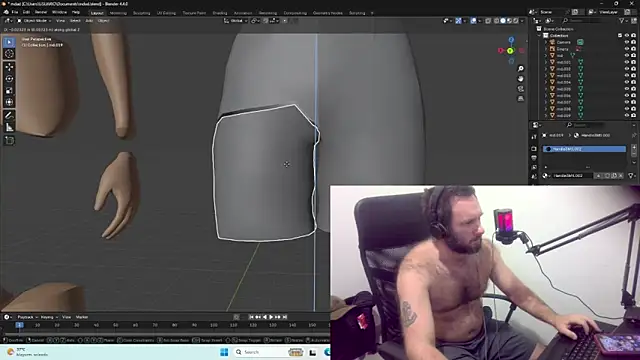Toggle eye icon for md.009
Screen dimensions: 640x360
tap(627, 116)
